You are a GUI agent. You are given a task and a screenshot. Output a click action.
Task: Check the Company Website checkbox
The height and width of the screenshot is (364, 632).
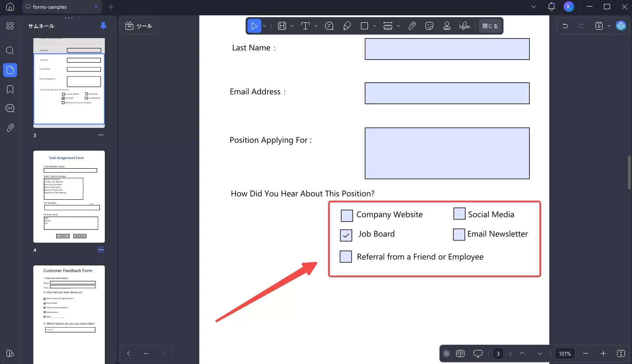pos(347,216)
